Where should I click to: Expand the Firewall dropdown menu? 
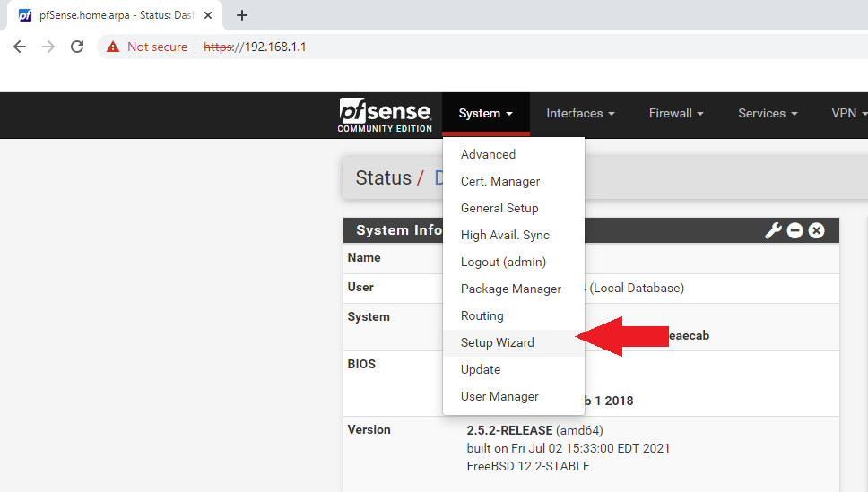676,114
